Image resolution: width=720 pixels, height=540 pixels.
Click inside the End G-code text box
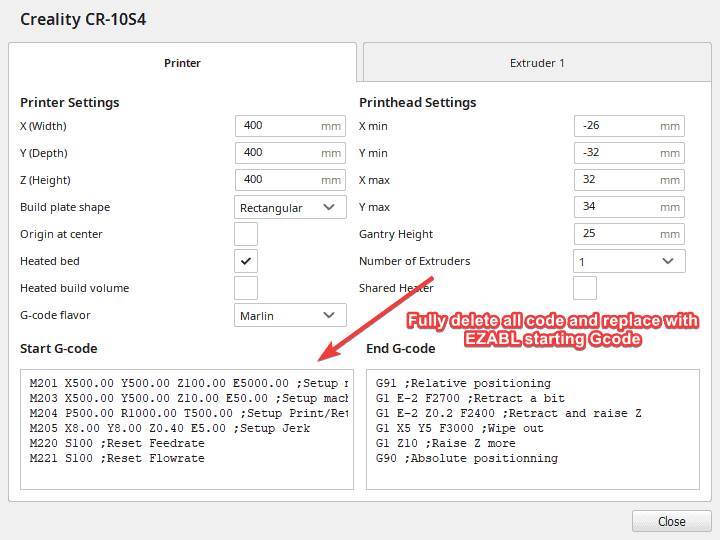pos(533,429)
